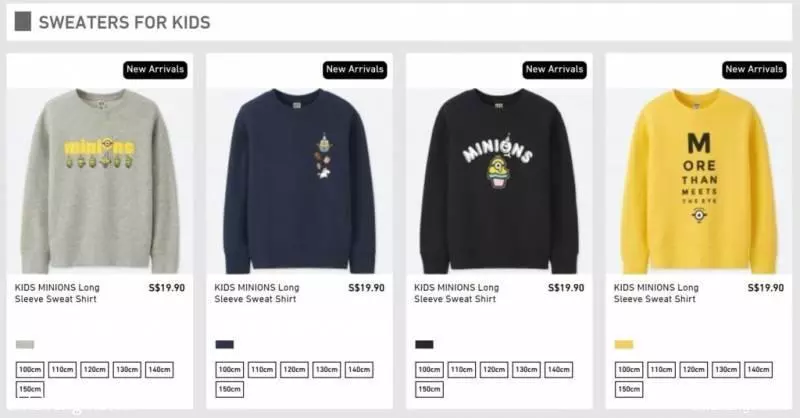Click New Arrivals badge on grey sweatshirt
Screen dimensions: 800x418
point(155,69)
